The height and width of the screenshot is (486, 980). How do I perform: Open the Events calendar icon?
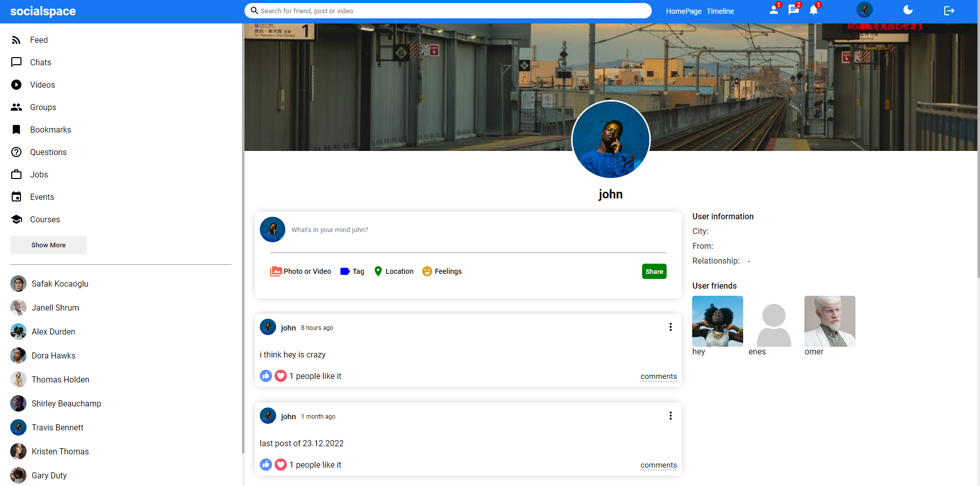[16, 197]
